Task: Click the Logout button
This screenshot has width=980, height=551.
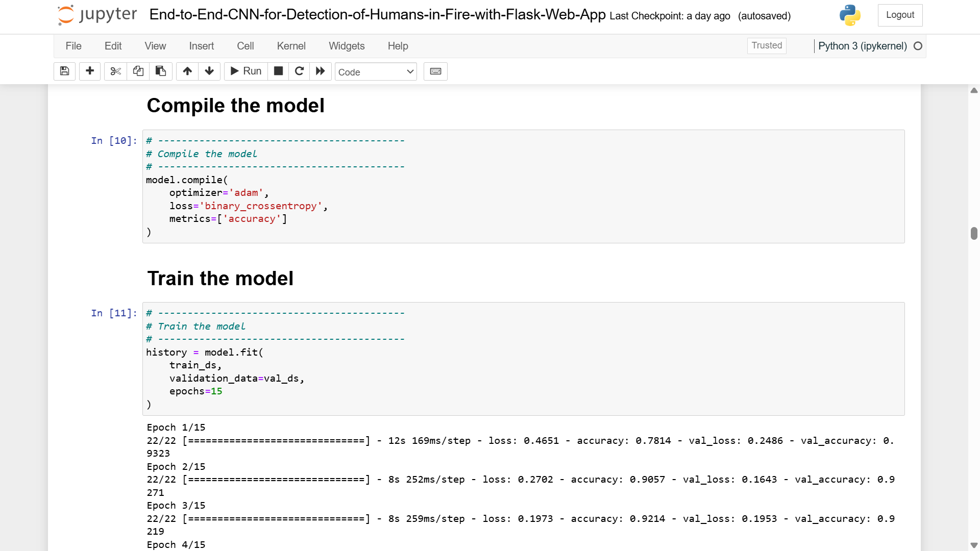Action: click(x=900, y=15)
